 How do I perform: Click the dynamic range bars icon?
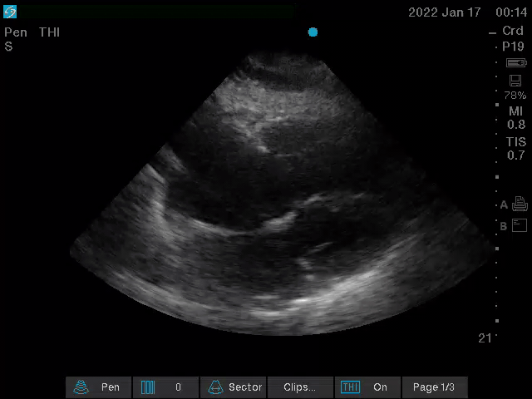click(148, 387)
